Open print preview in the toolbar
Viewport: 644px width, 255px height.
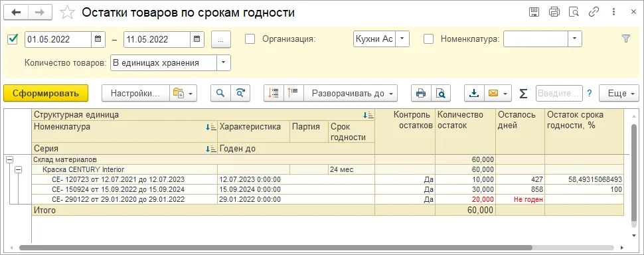click(x=441, y=94)
